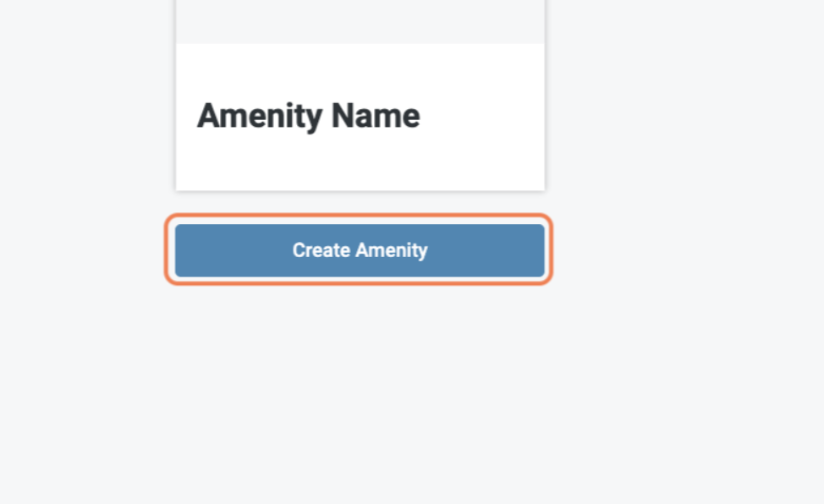
Task: Click the gray amenity image placeholder
Action: pos(360,20)
